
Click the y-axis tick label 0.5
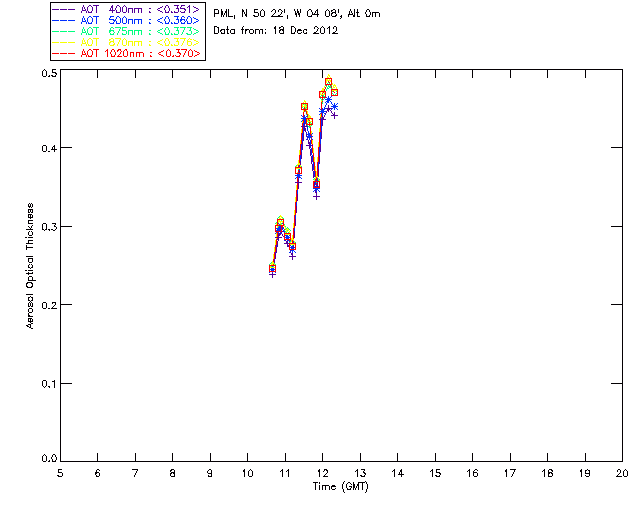[48, 74]
